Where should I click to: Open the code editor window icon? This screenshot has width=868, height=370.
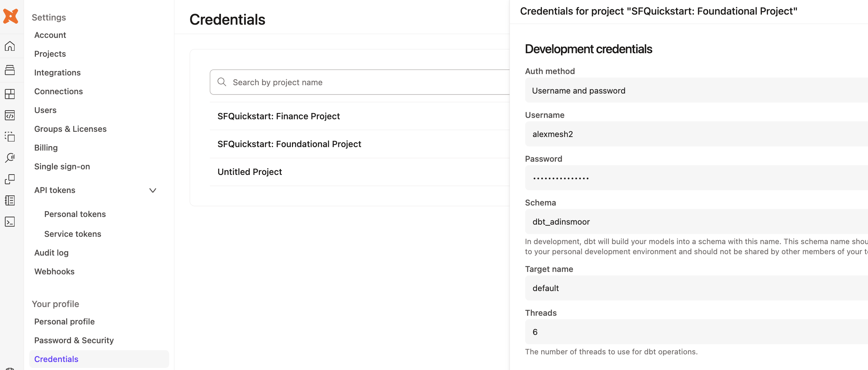(x=10, y=115)
